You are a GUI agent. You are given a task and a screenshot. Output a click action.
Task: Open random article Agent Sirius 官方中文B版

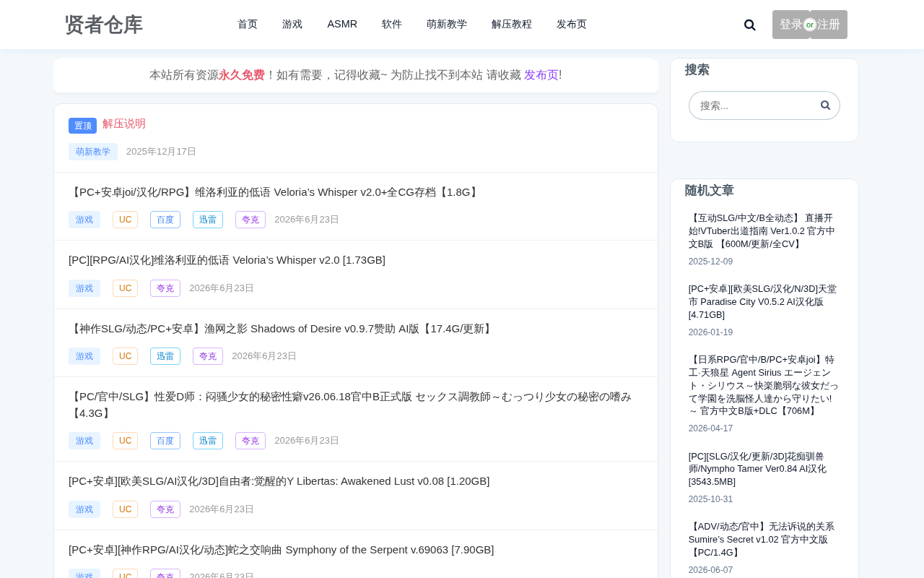tap(764, 385)
